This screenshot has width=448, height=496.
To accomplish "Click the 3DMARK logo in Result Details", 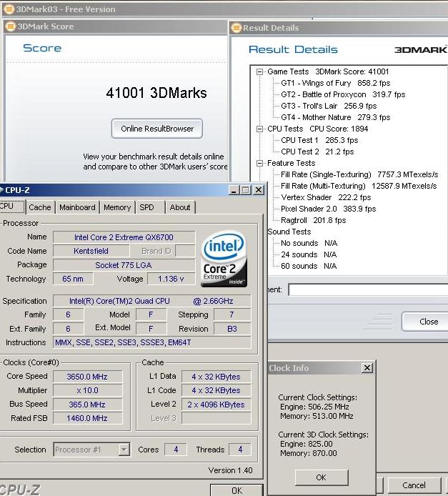I will [421, 49].
